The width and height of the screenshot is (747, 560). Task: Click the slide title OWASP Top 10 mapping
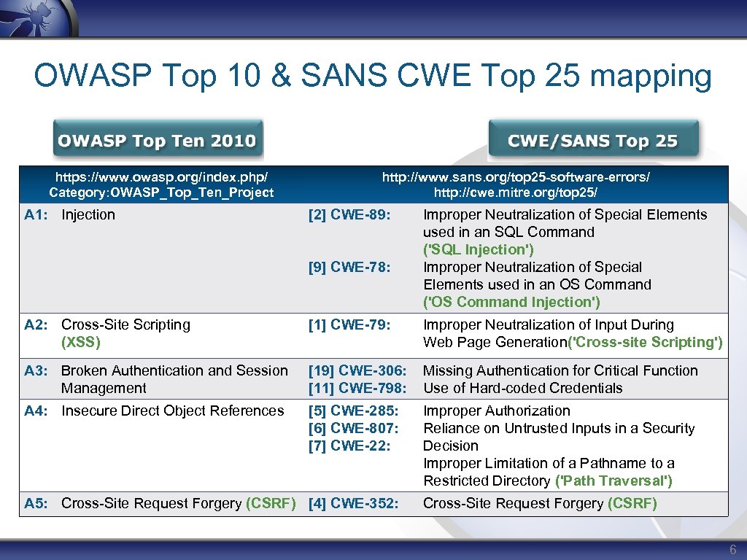click(x=373, y=76)
